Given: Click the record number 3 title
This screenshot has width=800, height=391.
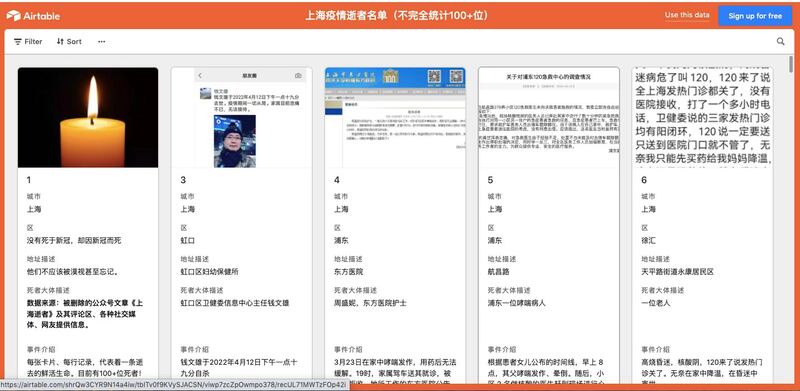Looking at the screenshot, I should click(183, 180).
